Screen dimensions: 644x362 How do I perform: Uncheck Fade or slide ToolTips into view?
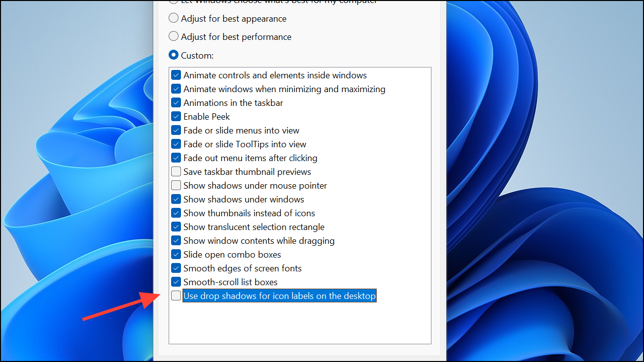(x=176, y=144)
